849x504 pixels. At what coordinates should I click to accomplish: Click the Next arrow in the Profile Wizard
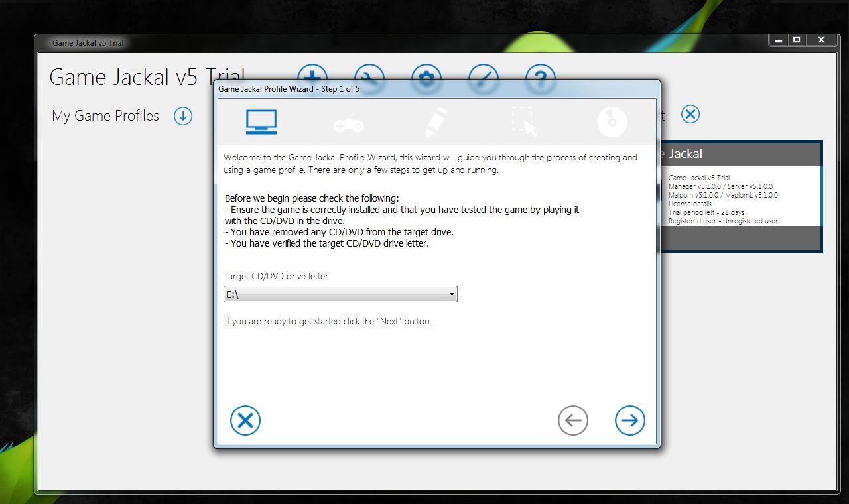coord(629,420)
